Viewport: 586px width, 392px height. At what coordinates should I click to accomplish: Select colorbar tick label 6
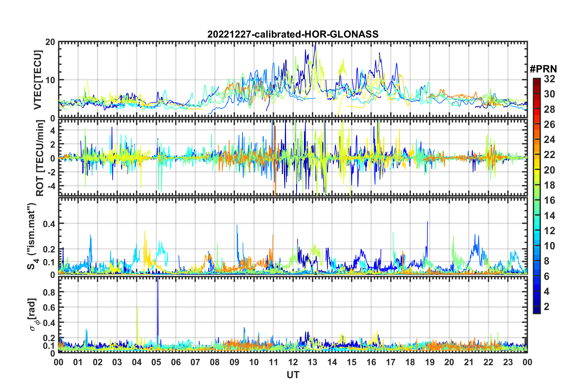547,276
